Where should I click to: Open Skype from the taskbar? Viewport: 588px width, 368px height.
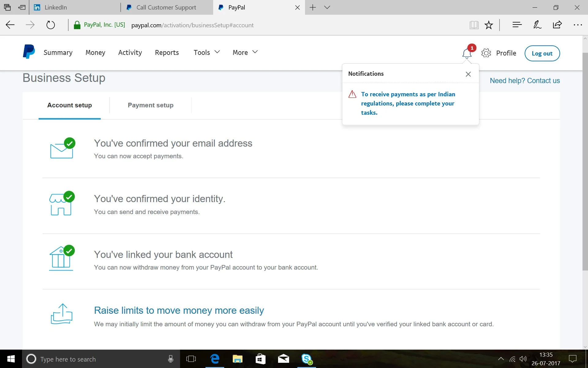tap(307, 359)
